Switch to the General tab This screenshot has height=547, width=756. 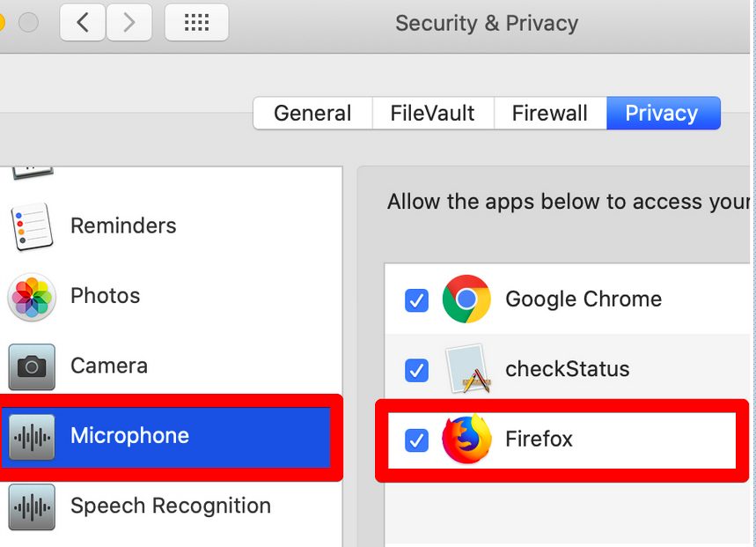[312, 114]
